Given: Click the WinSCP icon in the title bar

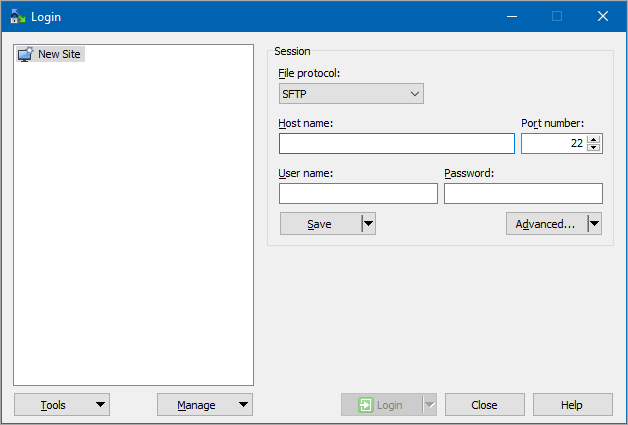Looking at the screenshot, I should point(17,16).
